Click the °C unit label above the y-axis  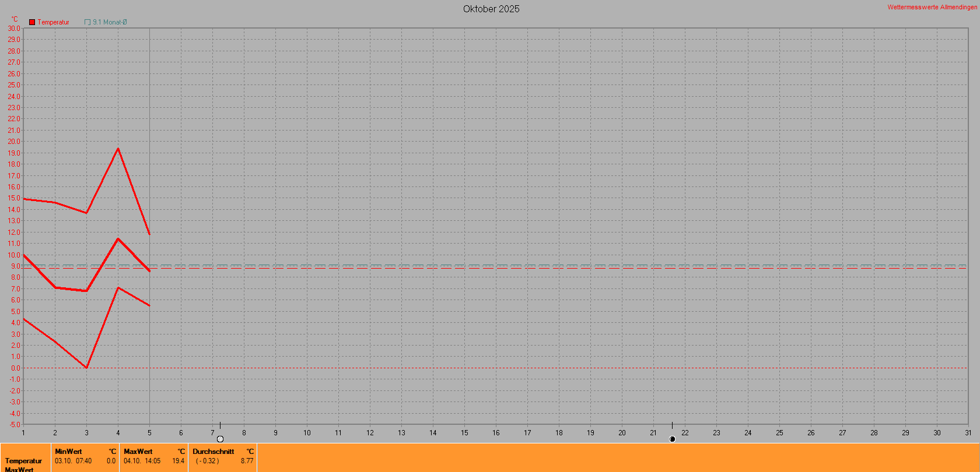pos(15,19)
